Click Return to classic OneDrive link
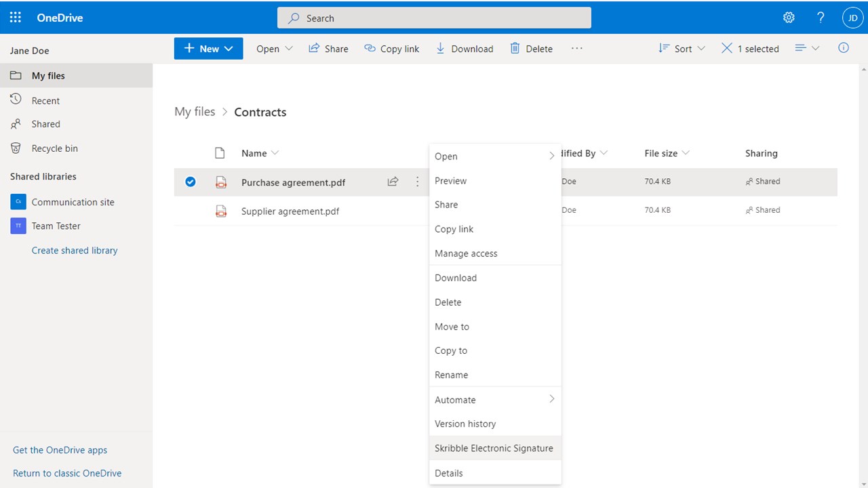868x488 pixels. [x=67, y=473]
